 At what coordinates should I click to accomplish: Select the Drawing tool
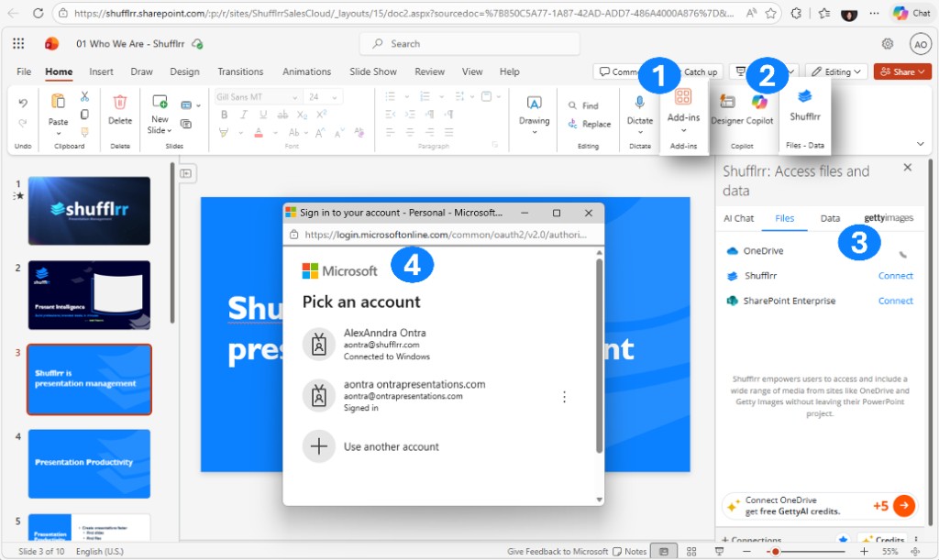[x=533, y=110]
